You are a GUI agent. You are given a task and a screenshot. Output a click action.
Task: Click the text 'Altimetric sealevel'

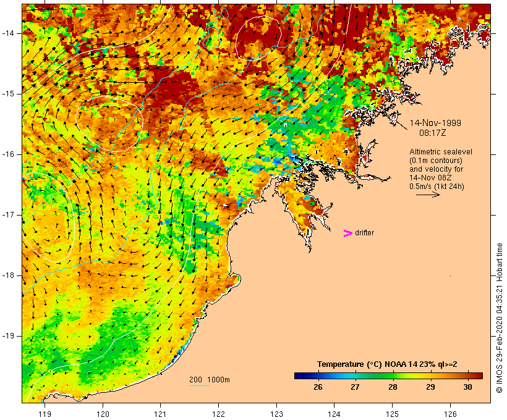tap(441, 152)
